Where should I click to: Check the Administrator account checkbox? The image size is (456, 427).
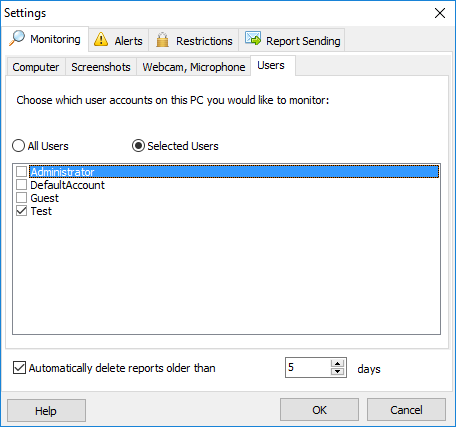click(x=22, y=172)
